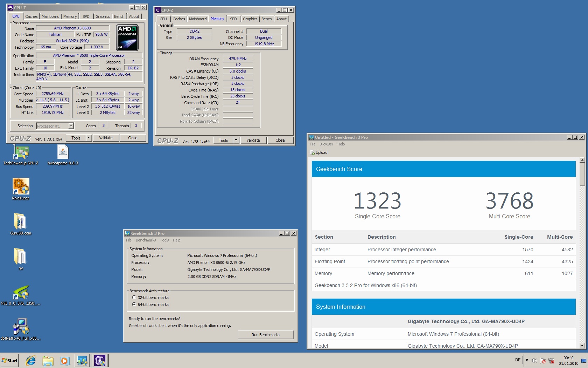588x368 pixels.
Task: Open Benchmarks menu in Geekbench 3 Pro
Action: click(146, 240)
